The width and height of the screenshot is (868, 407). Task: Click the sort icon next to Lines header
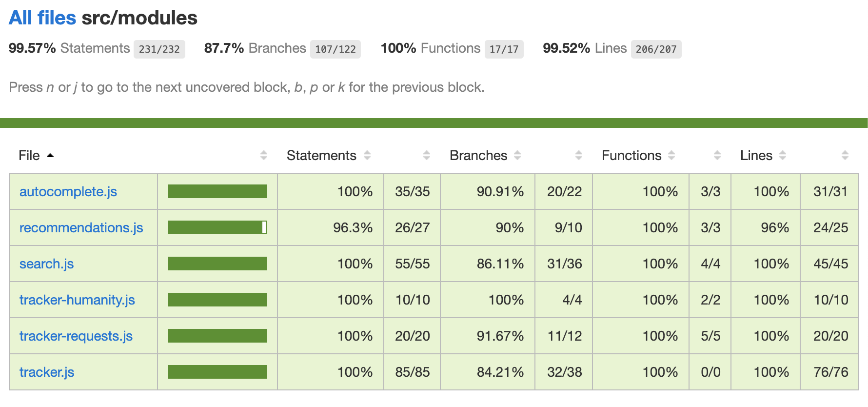(x=783, y=156)
